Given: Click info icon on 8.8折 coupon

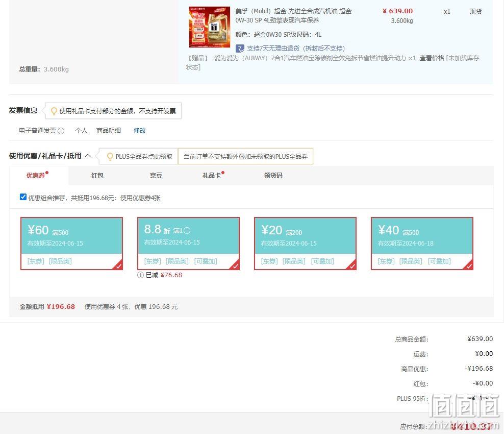Looking at the screenshot, I should pos(187,230).
